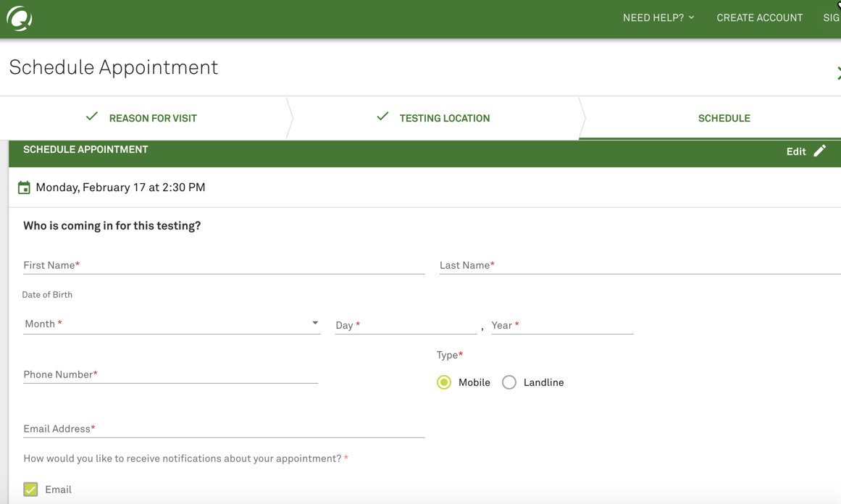Click checkmark icon next to Reason for Visit
The image size is (841, 504).
[92, 117]
